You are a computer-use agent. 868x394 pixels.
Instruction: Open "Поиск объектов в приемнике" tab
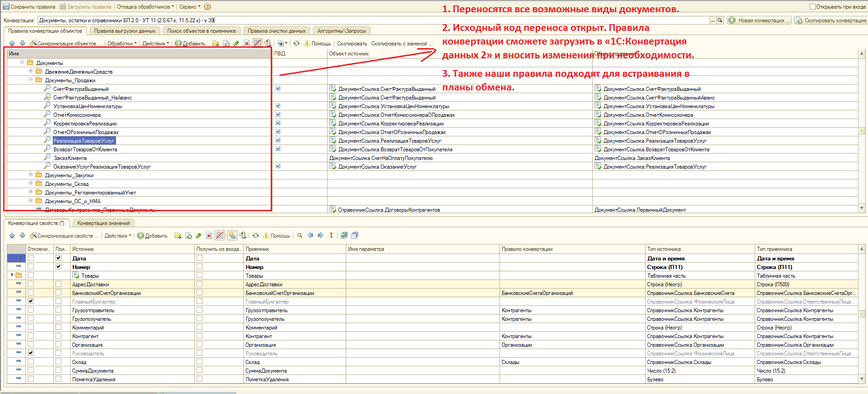pos(202,31)
